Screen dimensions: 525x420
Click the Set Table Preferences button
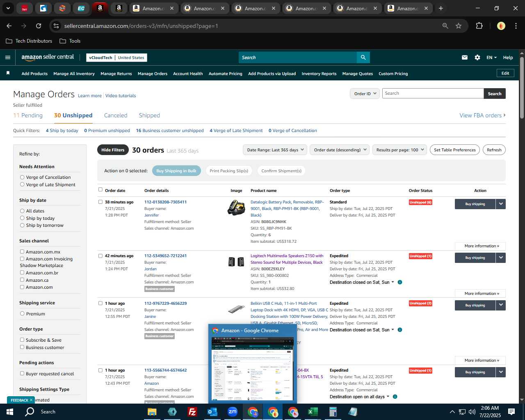[454, 150]
